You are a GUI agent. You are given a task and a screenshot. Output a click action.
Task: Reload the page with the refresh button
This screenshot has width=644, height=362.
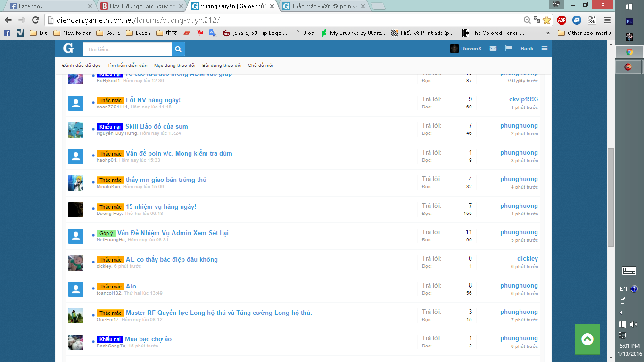coord(35,20)
